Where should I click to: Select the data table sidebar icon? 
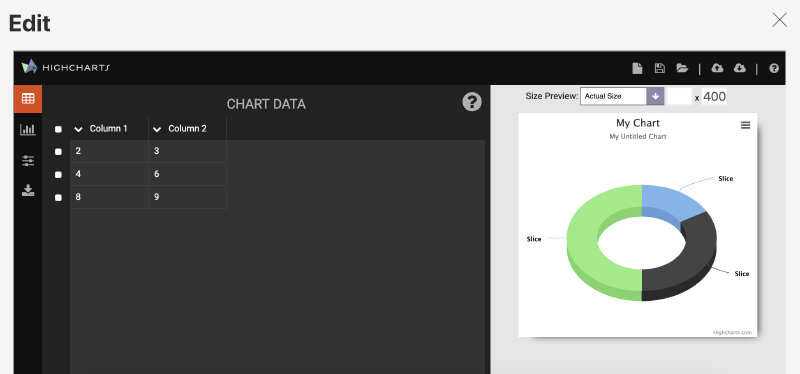click(28, 99)
